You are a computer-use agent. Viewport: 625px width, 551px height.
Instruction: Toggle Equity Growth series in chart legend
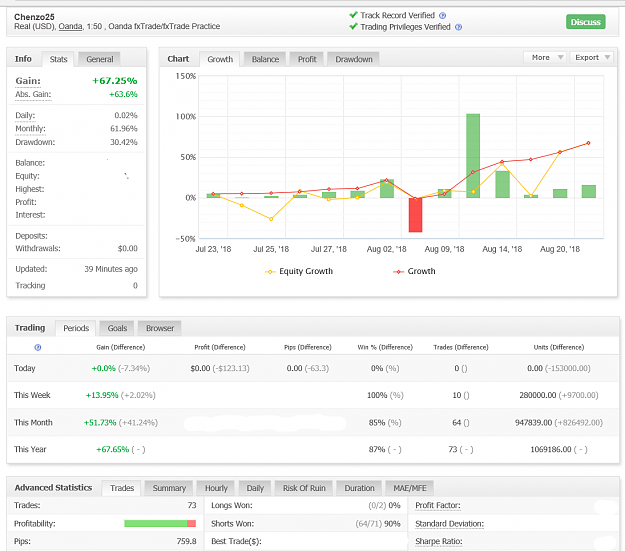(x=299, y=271)
